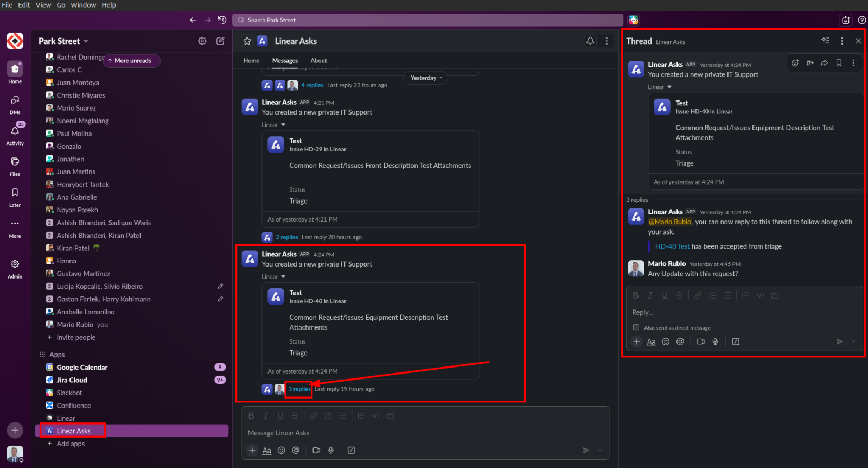Switch to the About tab of Linear Asks
Viewport: 868px width, 468px height.
(319, 61)
